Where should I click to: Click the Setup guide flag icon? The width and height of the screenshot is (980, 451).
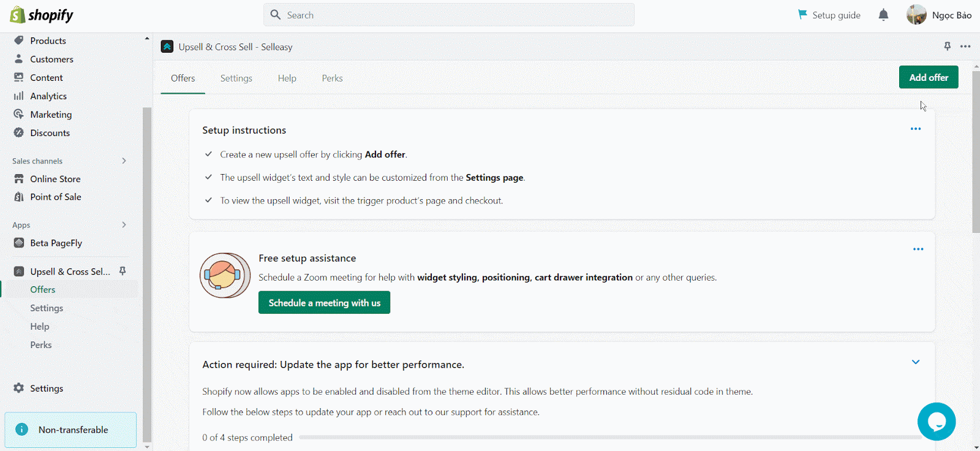pos(802,14)
